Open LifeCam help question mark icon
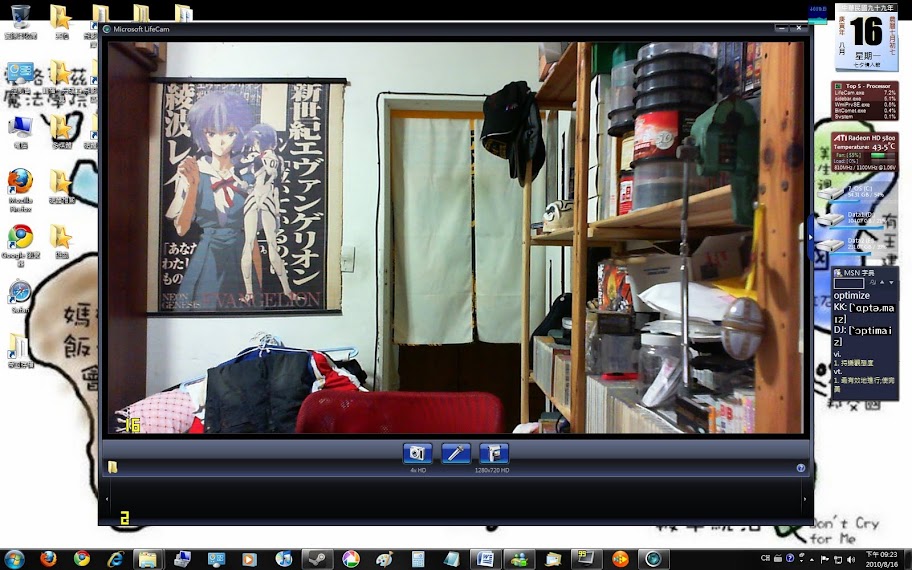This screenshot has height=570, width=912. coord(800,468)
